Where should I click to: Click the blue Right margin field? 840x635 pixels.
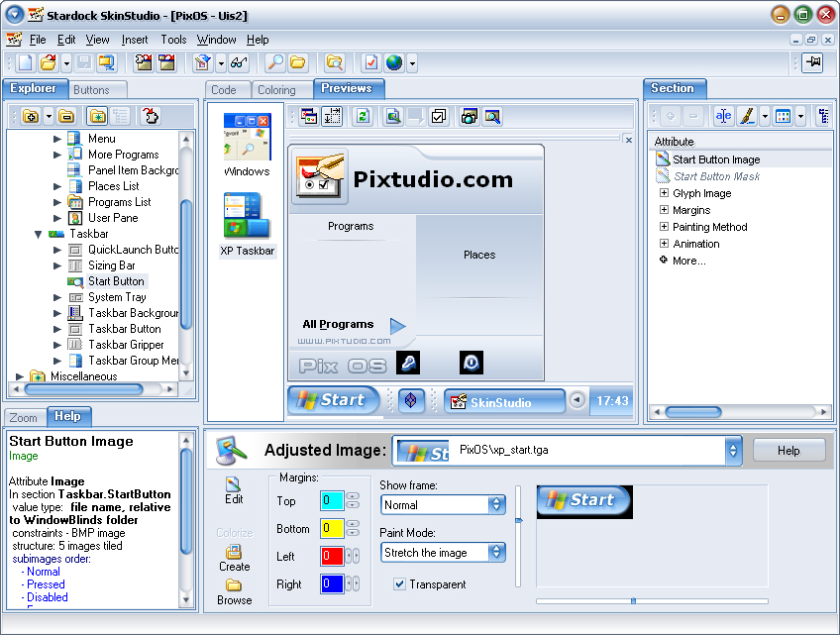[332, 583]
